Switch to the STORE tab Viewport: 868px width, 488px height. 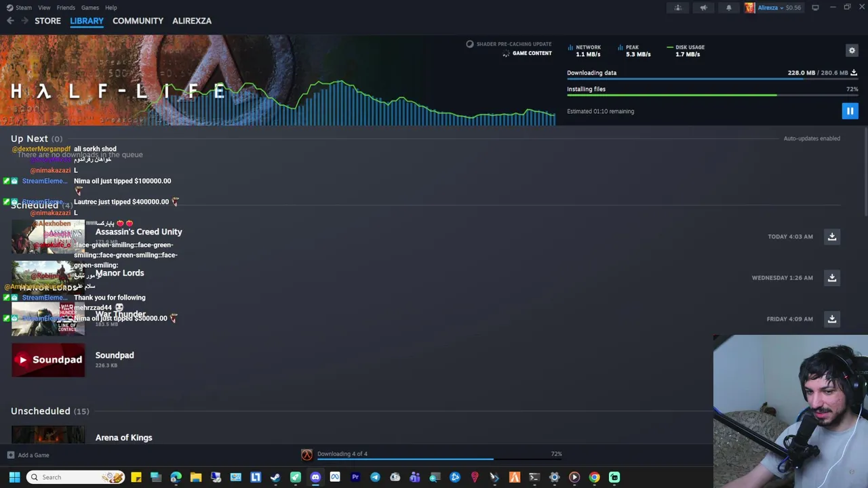click(x=47, y=21)
